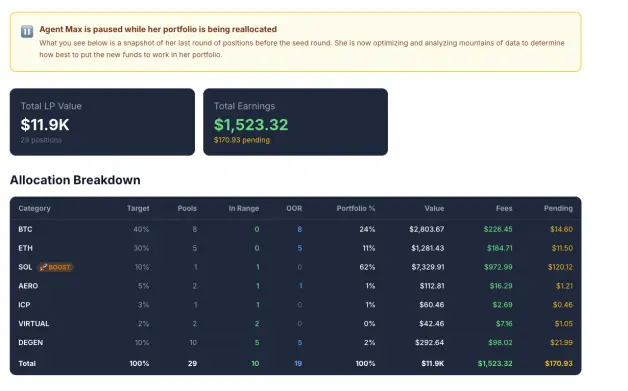Click the Pools column header
628x391 pixels.
tap(187, 208)
